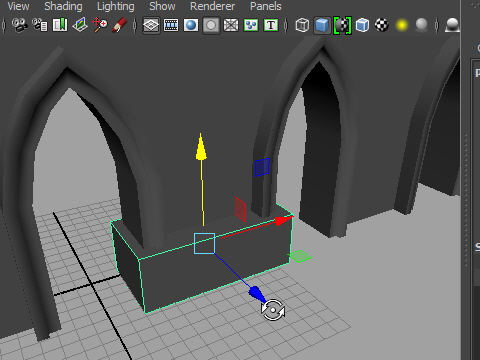Click the yellow Y-axis manipulator arrow

coord(201,147)
